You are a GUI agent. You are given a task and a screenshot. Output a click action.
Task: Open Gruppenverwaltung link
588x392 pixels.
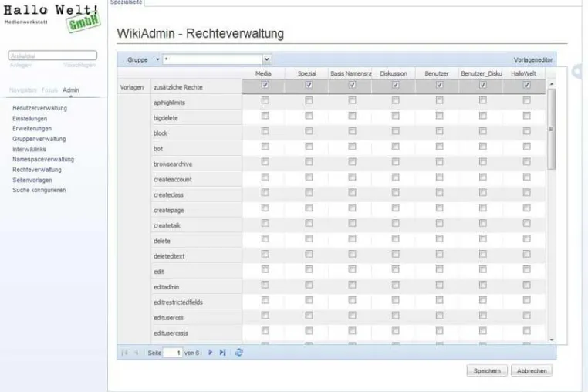[x=39, y=139]
